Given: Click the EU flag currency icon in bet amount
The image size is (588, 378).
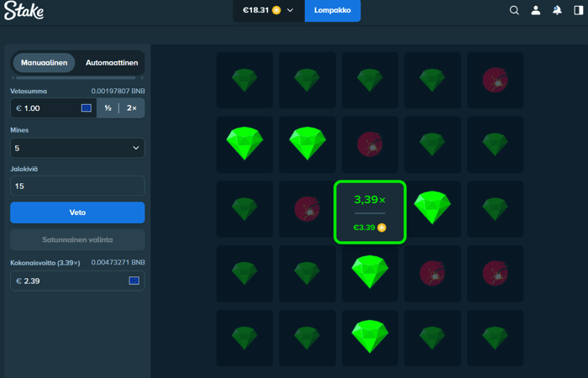Looking at the screenshot, I should (x=87, y=108).
